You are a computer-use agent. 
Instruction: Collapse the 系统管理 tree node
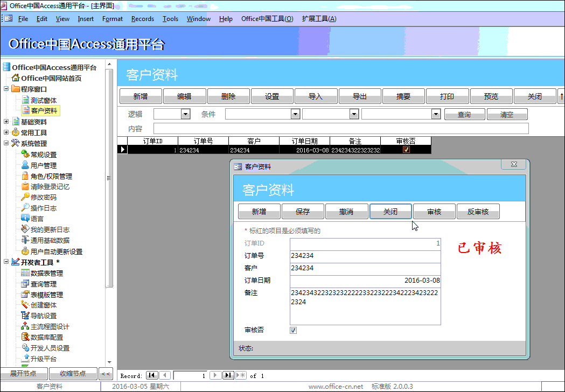tap(6, 143)
